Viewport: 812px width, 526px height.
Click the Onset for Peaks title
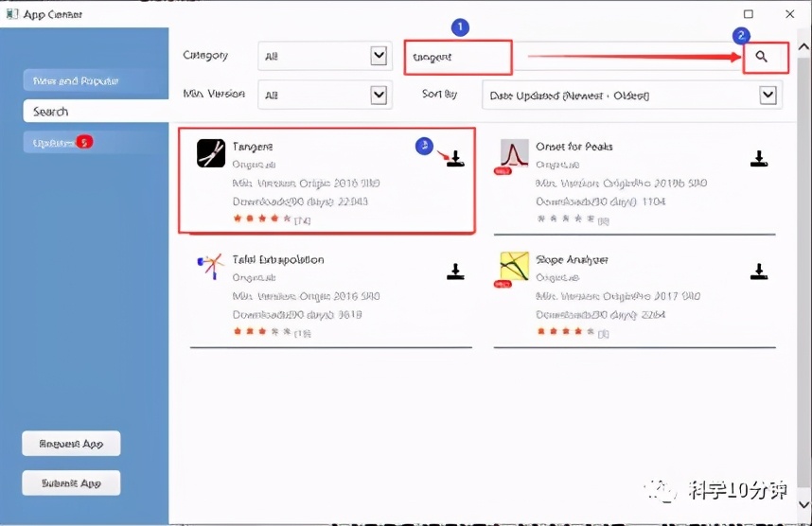[x=574, y=147]
